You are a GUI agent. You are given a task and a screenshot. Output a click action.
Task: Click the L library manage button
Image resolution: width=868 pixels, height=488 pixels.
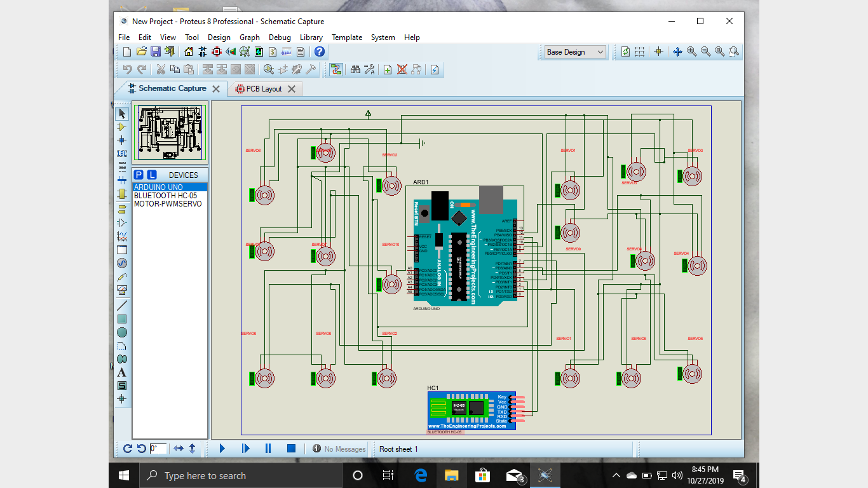pyautogui.click(x=152, y=175)
